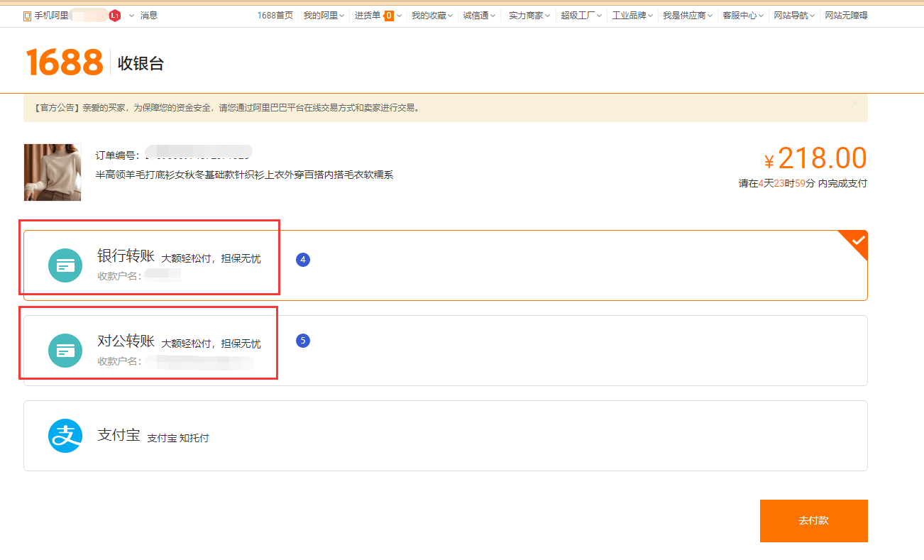Click the 银行转账 teal card icon
924x560 pixels.
click(65, 265)
